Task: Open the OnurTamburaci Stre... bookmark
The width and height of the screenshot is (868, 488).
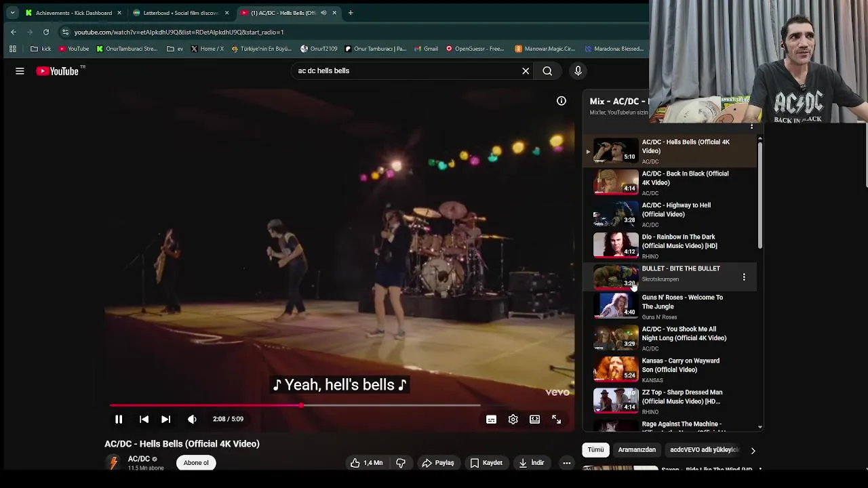Action: pos(127,49)
